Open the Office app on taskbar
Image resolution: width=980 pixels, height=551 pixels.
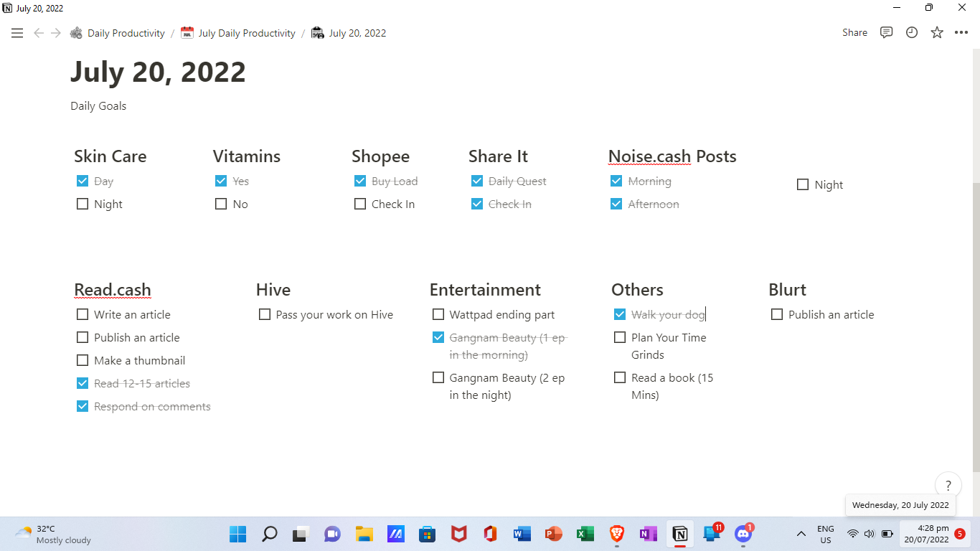[490, 534]
